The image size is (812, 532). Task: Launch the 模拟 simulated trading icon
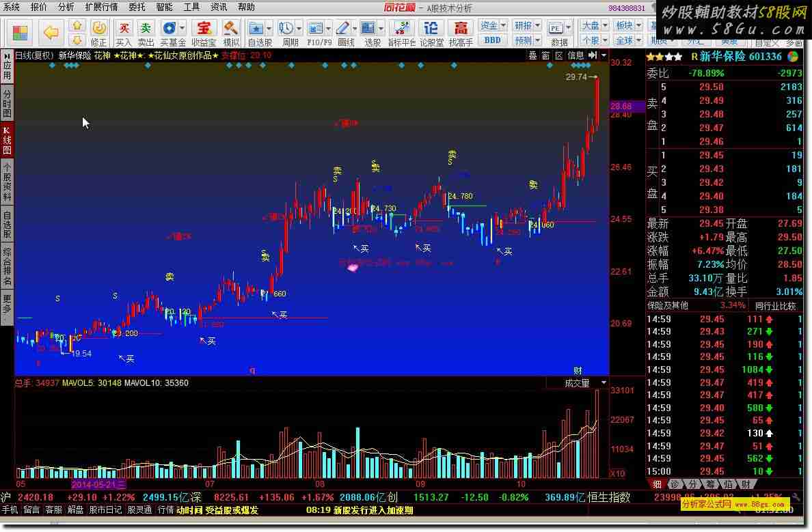(x=231, y=33)
